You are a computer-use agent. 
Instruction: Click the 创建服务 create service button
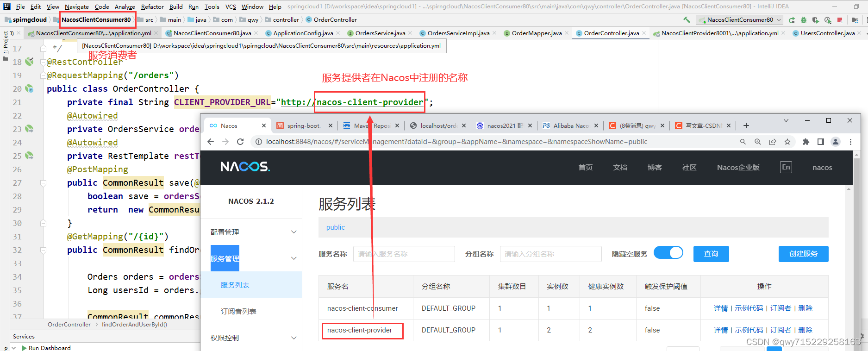pyautogui.click(x=803, y=254)
